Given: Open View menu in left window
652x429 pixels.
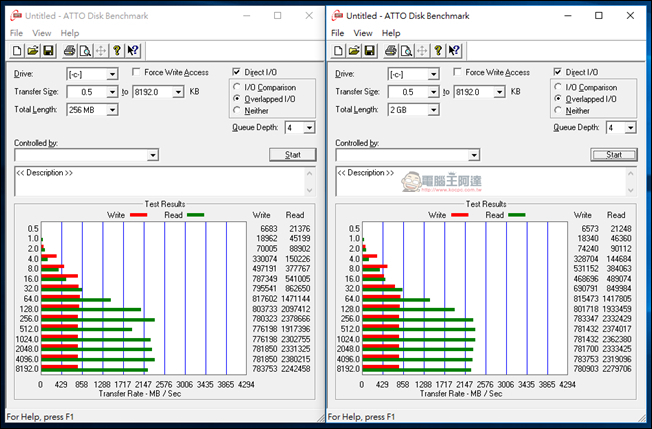Looking at the screenshot, I should tap(42, 33).
